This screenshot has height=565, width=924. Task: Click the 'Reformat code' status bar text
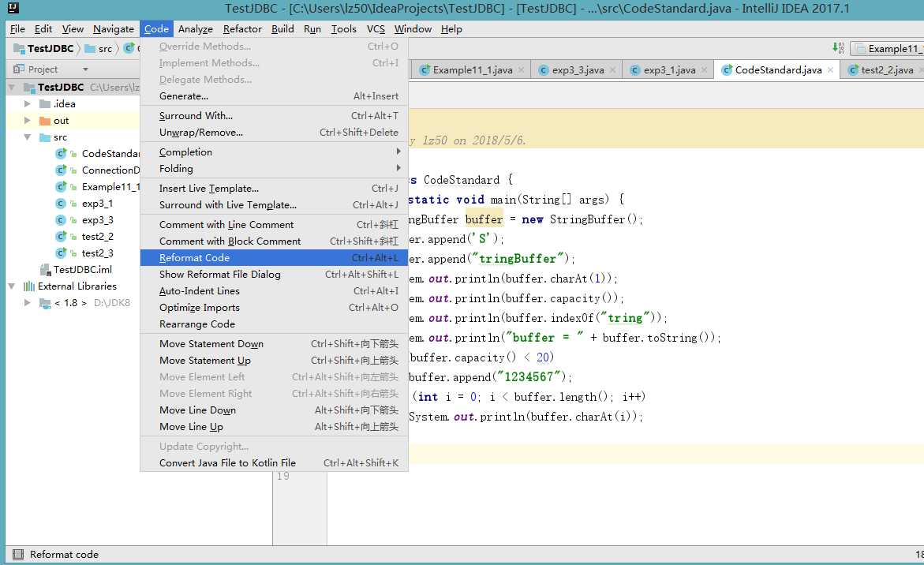[64, 555]
